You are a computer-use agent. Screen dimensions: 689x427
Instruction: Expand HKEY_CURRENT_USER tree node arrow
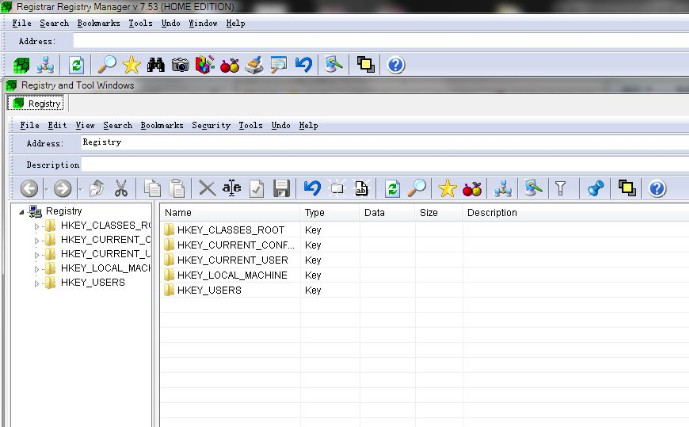pyautogui.click(x=37, y=255)
